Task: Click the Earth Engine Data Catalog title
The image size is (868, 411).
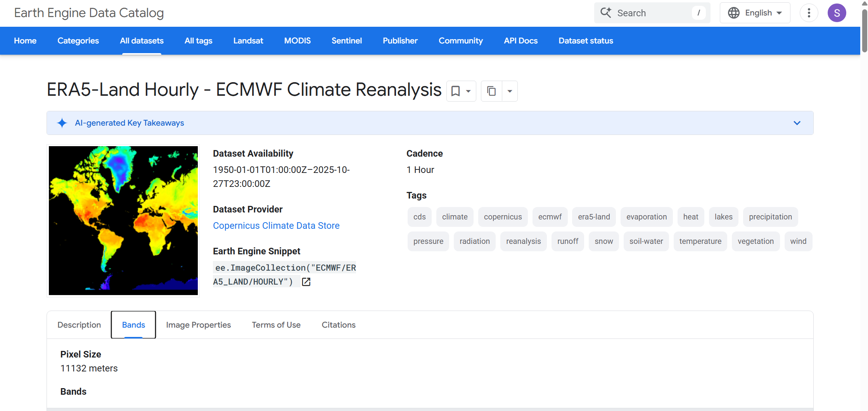Action: point(89,13)
